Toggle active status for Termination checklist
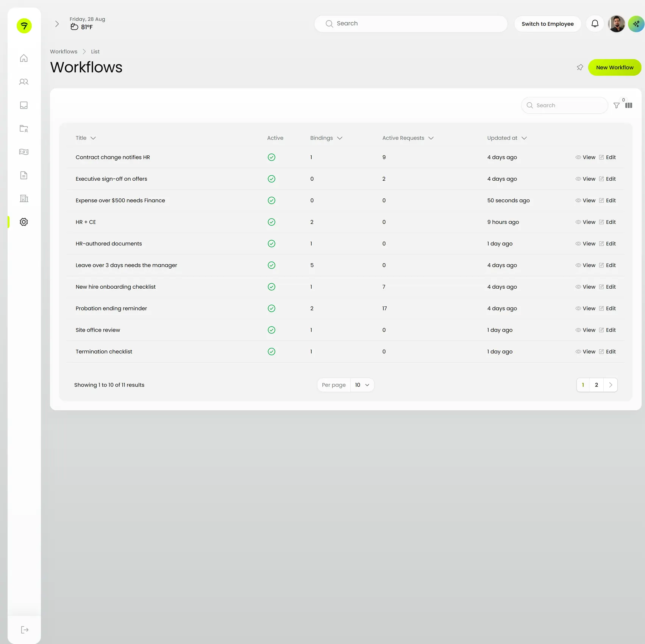The image size is (645, 644). pyautogui.click(x=272, y=352)
